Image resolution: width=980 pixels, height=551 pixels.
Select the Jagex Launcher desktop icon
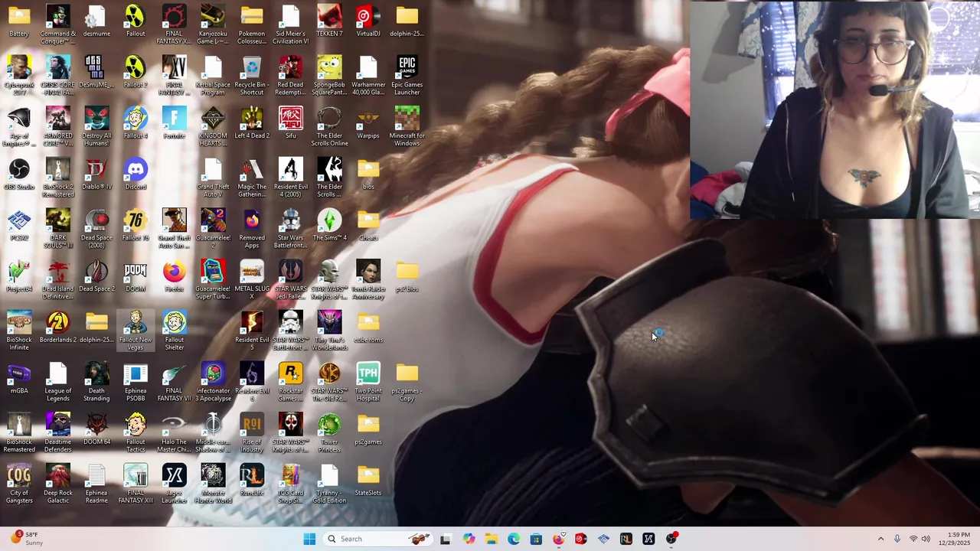[175, 484]
